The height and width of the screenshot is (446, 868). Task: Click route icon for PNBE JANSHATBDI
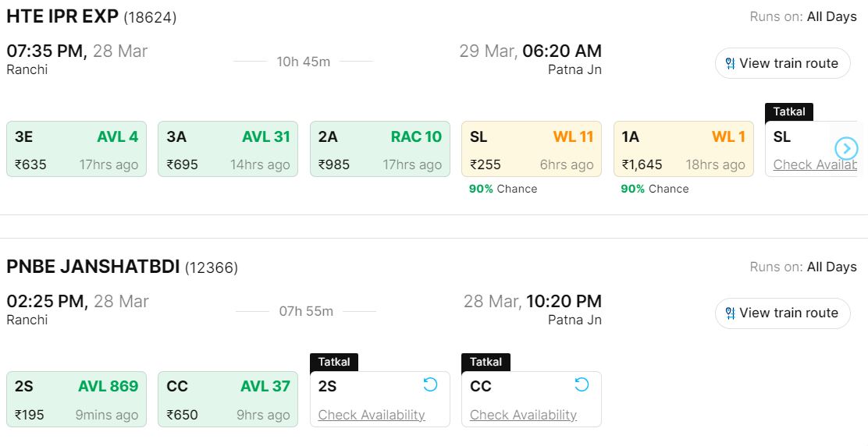[730, 313]
